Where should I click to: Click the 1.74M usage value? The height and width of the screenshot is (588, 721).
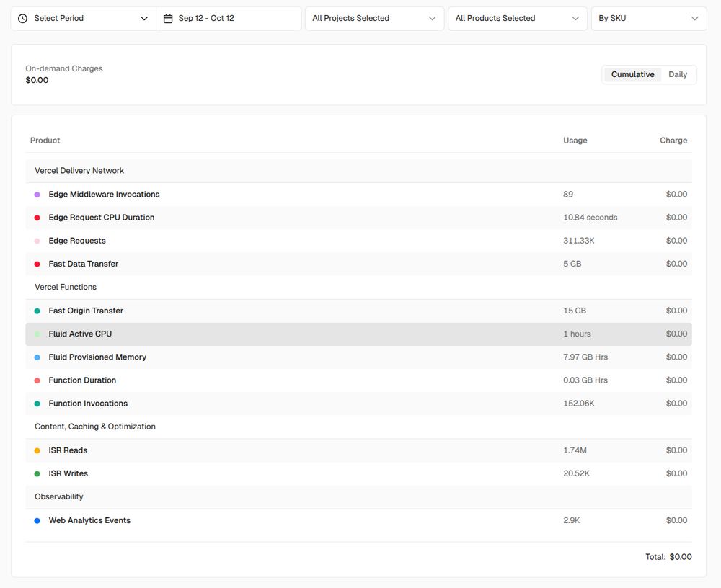(575, 450)
